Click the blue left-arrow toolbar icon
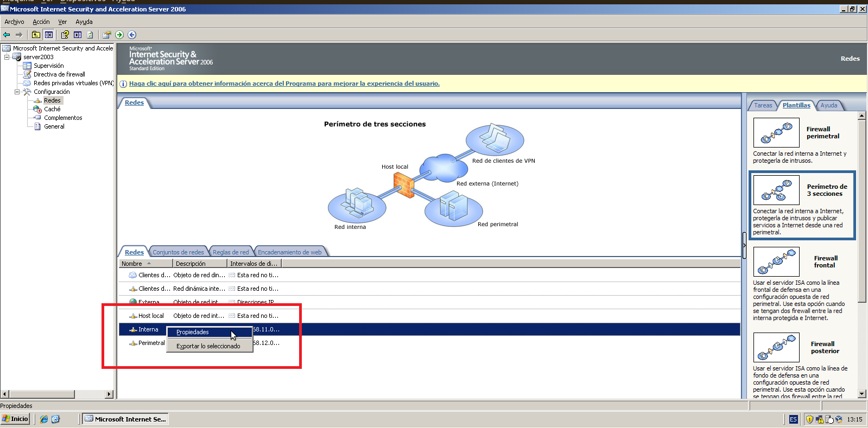 coord(132,35)
